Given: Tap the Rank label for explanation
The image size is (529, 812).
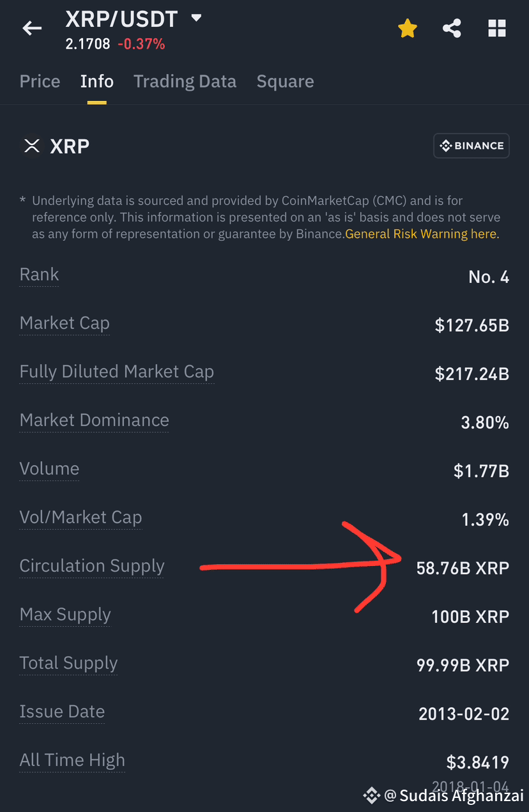Looking at the screenshot, I should point(39,275).
